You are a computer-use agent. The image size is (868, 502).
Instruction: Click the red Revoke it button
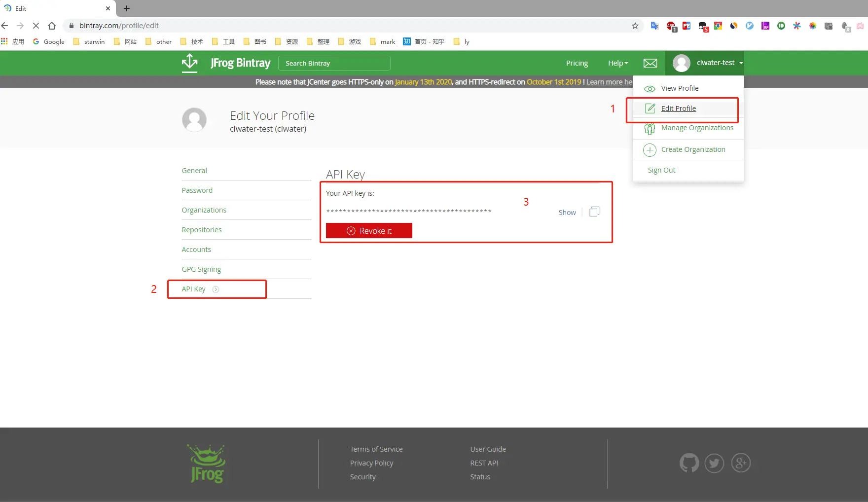pyautogui.click(x=369, y=231)
